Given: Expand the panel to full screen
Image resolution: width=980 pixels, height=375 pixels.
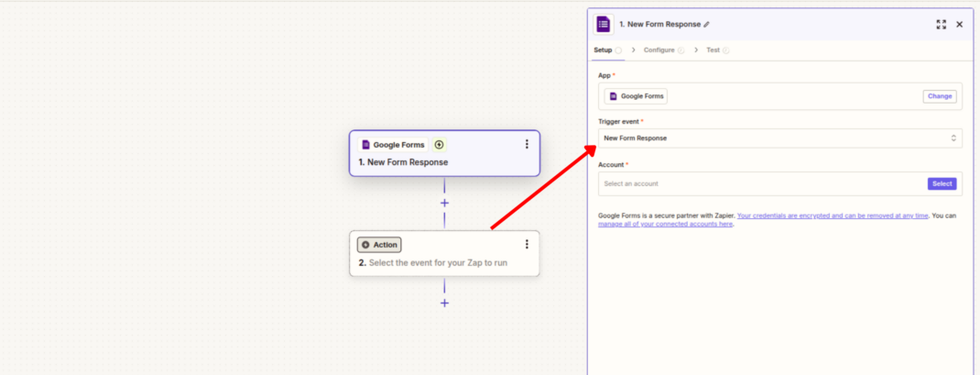Looking at the screenshot, I should click(x=942, y=25).
